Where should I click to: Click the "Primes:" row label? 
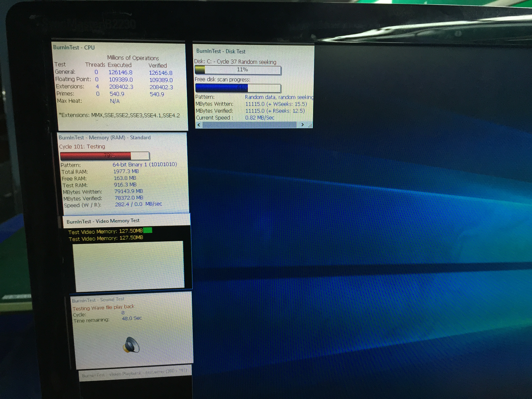click(65, 94)
